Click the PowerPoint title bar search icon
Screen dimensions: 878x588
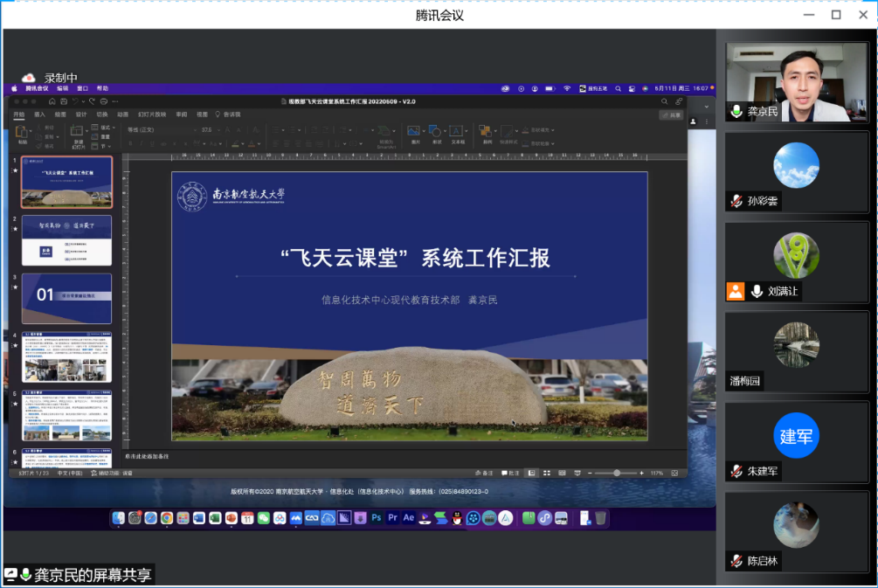coord(664,101)
